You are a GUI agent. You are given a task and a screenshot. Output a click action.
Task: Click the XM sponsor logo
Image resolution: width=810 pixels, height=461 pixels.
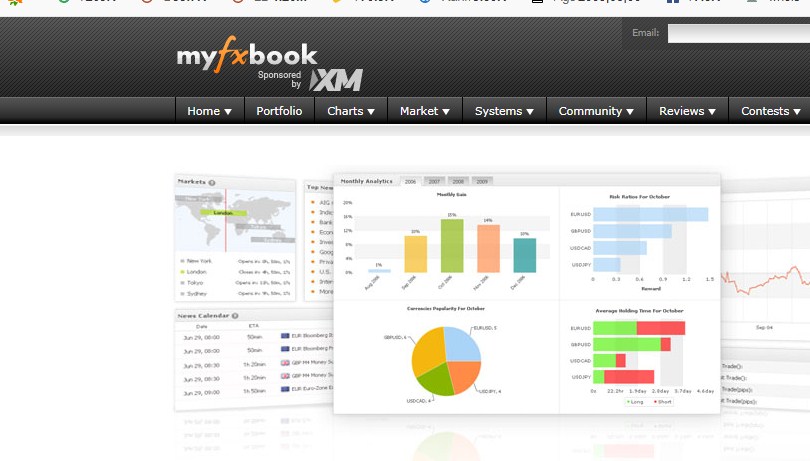click(x=336, y=81)
